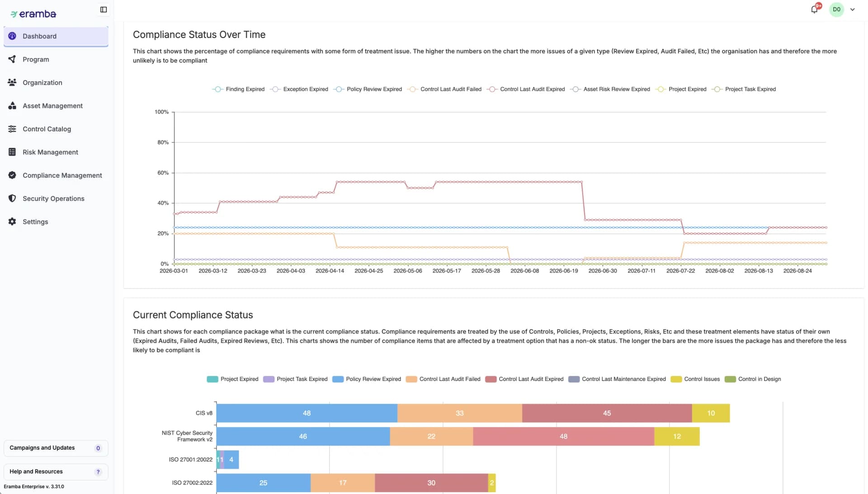Open the Program menu item
The width and height of the screenshot is (868, 494).
pyautogui.click(x=56, y=59)
